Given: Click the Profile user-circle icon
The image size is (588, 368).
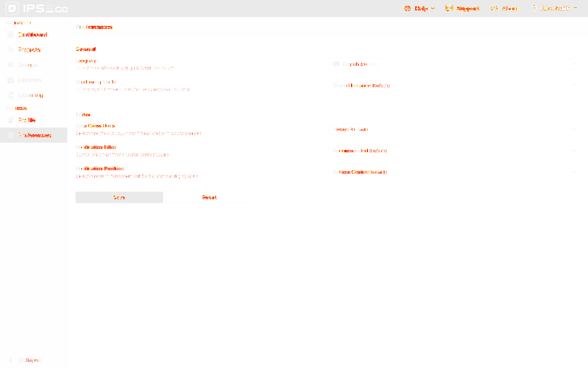Looking at the screenshot, I should [x=11, y=120].
